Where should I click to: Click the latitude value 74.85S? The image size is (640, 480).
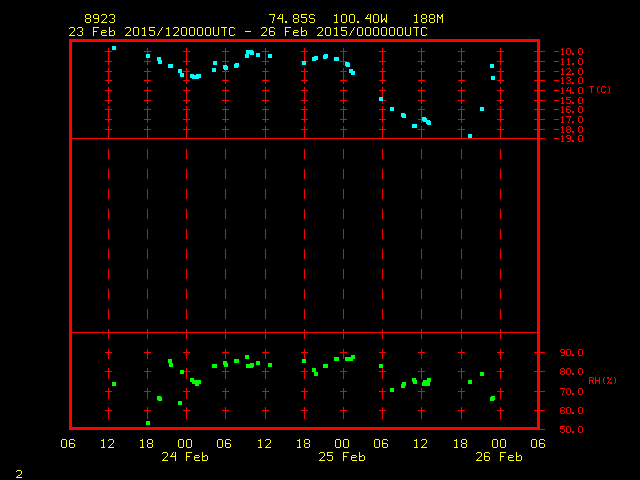coord(290,19)
